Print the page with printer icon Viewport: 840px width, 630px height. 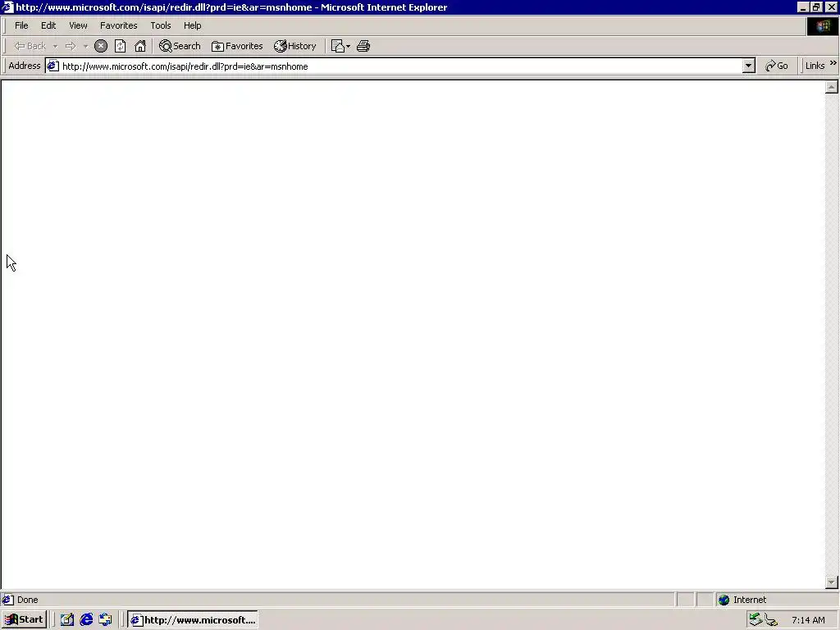363,46
